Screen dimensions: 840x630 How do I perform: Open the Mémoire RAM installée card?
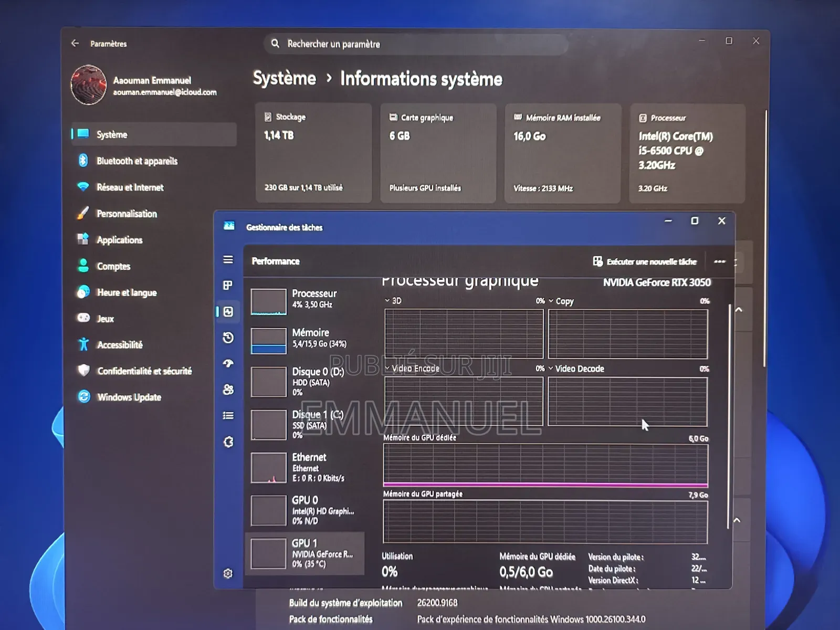[562, 153]
